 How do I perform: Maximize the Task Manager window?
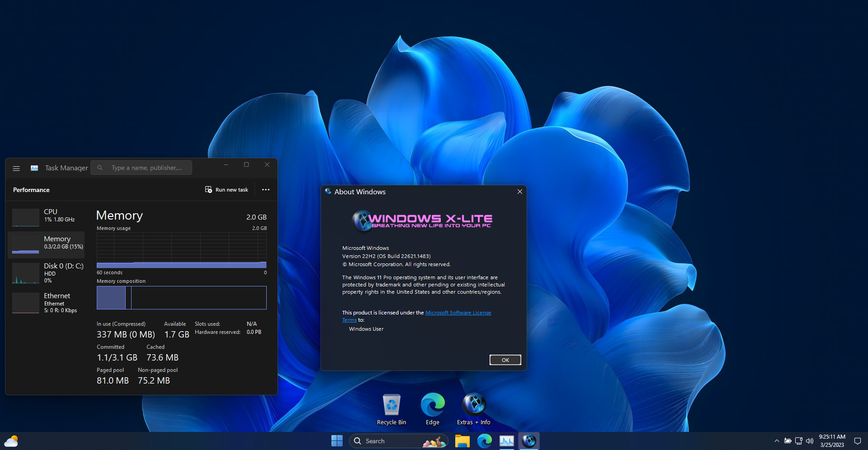(x=246, y=165)
